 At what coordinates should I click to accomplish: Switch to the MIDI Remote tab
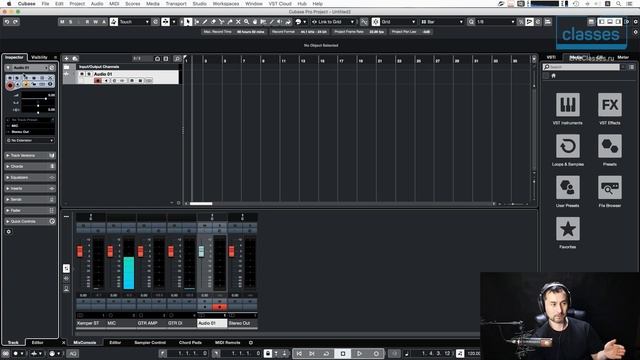(227, 342)
